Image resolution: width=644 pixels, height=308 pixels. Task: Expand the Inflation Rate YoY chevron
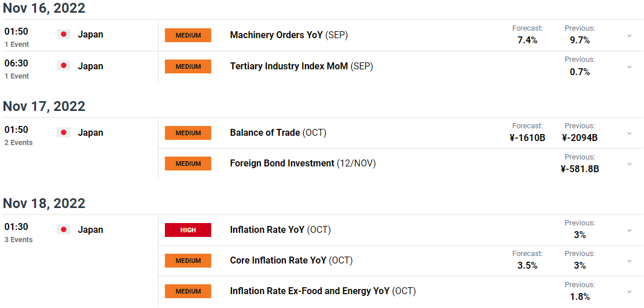[x=629, y=231]
